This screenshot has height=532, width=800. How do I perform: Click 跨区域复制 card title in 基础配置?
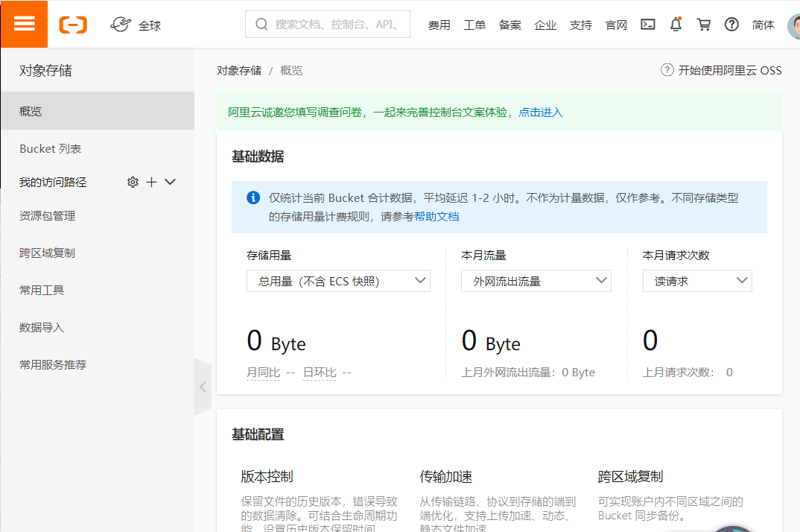pos(630,476)
